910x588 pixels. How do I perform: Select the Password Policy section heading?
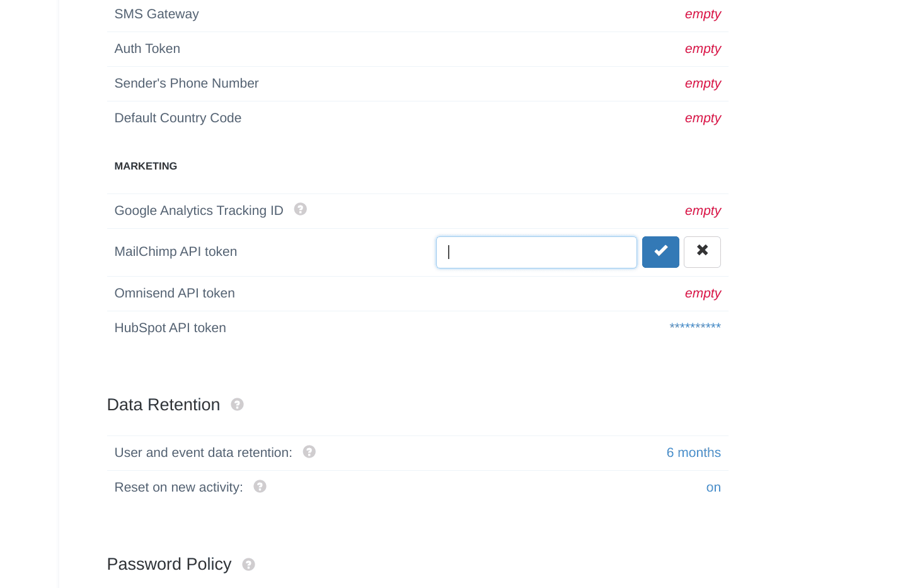pos(169,564)
